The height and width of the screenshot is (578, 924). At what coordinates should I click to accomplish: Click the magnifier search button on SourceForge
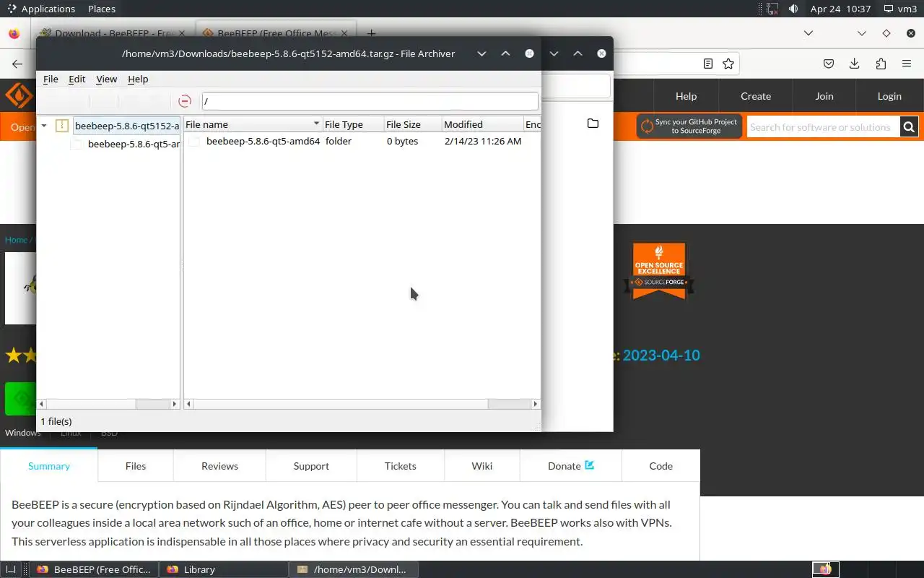coord(909,127)
